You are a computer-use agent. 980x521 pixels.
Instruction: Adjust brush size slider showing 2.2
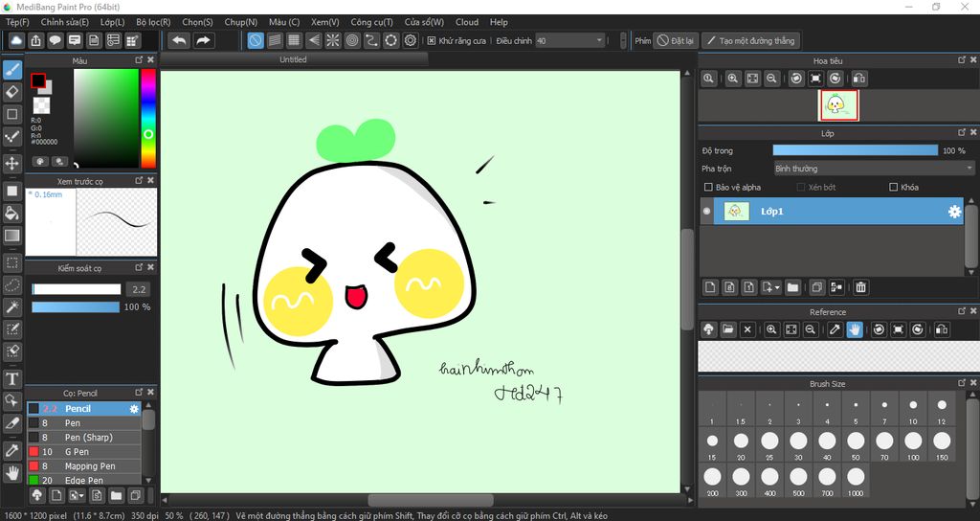[77, 289]
